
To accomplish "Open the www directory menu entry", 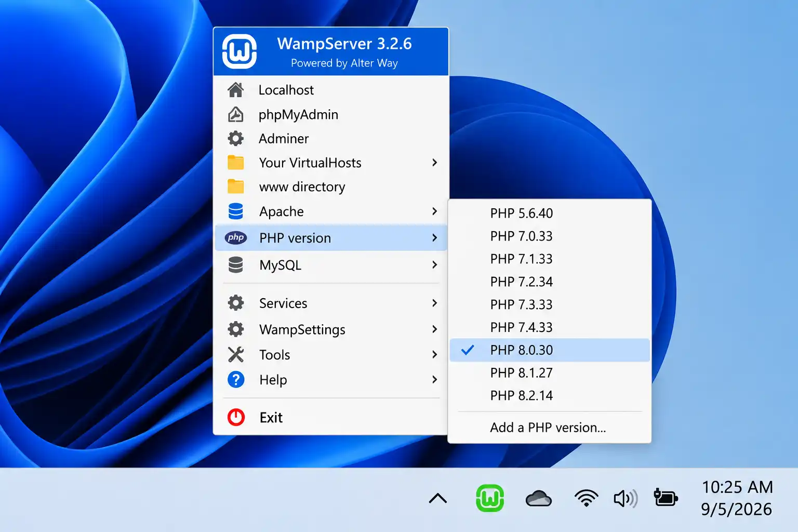I will click(331, 187).
